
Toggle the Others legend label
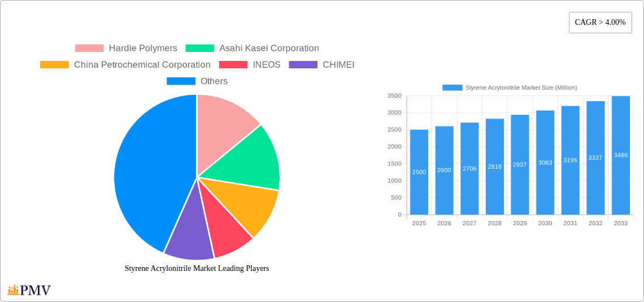pos(214,81)
